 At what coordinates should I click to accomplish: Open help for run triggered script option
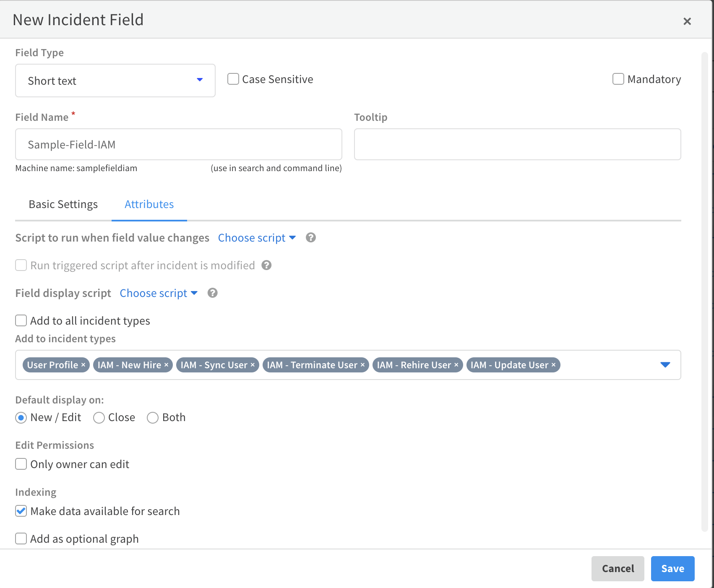click(x=266, y=265)
